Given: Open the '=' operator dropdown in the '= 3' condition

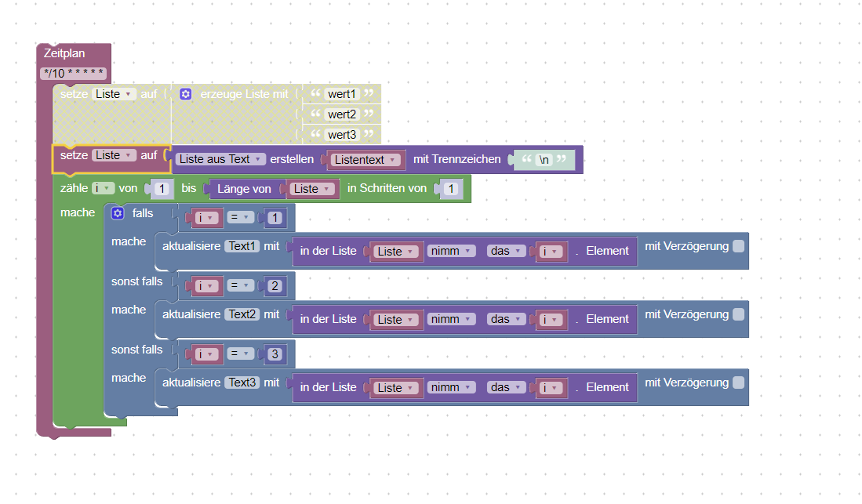Looking at the screenshot, I should tap(240, 354).
